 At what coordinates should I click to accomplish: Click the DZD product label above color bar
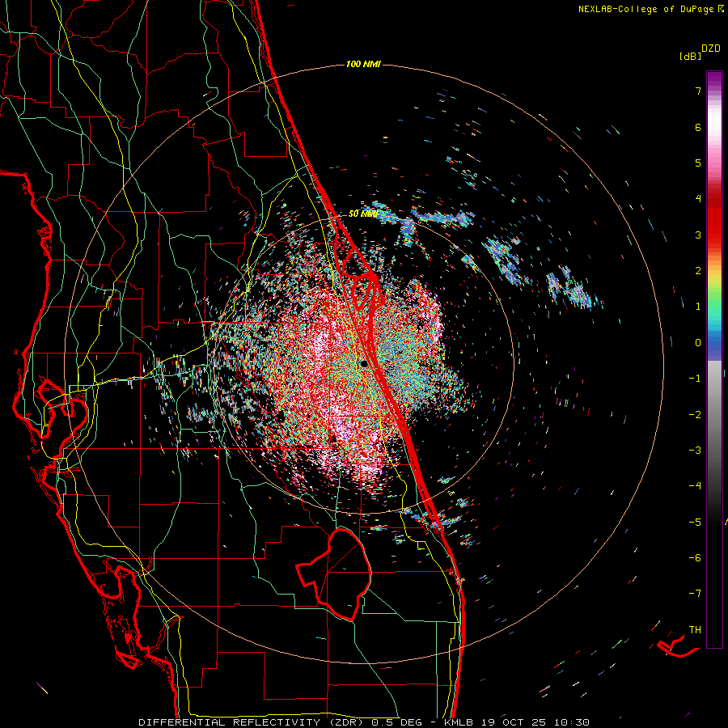click(711, 49)
